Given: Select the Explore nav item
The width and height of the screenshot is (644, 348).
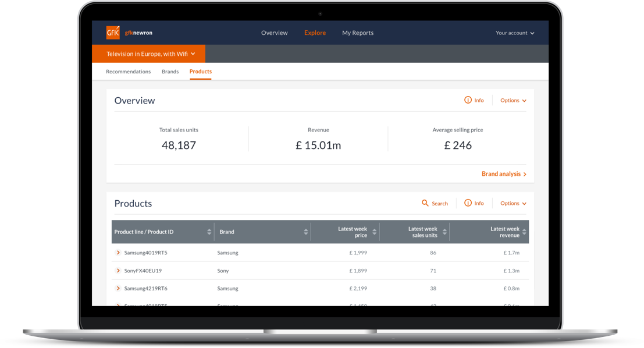Looking at the screenshot, I should [x=315, y=33].
